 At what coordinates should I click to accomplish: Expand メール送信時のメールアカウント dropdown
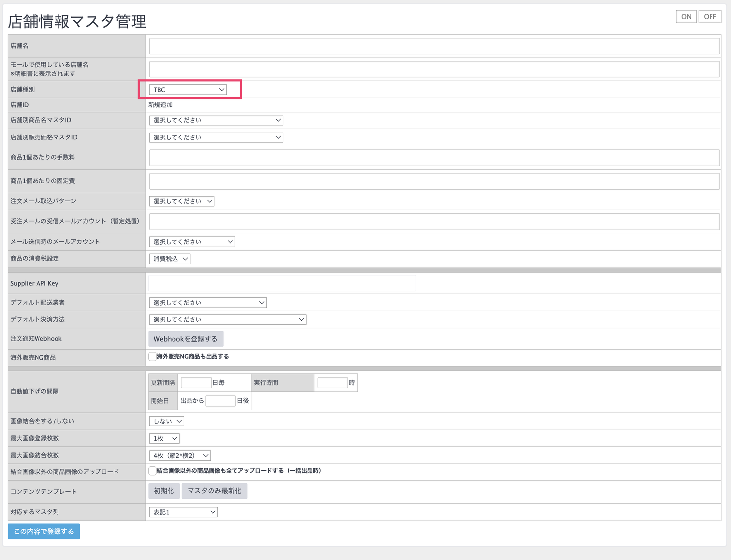[192, 242]
